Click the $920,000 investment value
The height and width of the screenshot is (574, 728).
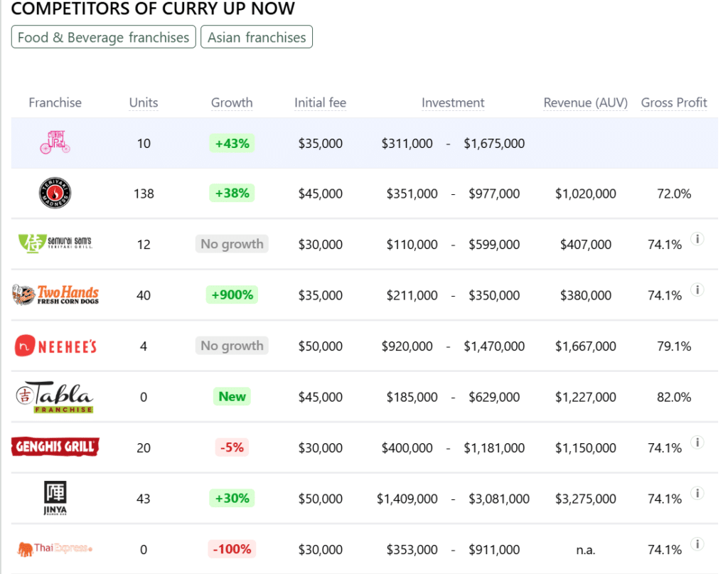tap(407, 346)
